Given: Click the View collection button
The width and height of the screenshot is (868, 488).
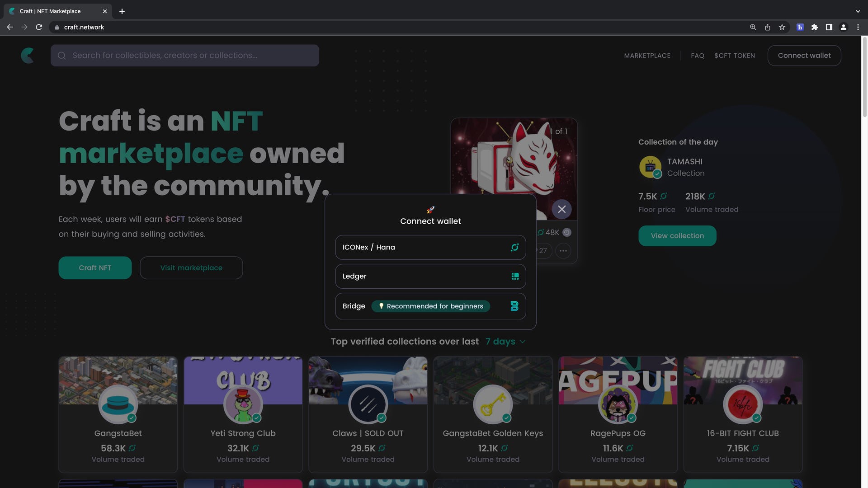Looking at the screenshot, I should point(677,236).
